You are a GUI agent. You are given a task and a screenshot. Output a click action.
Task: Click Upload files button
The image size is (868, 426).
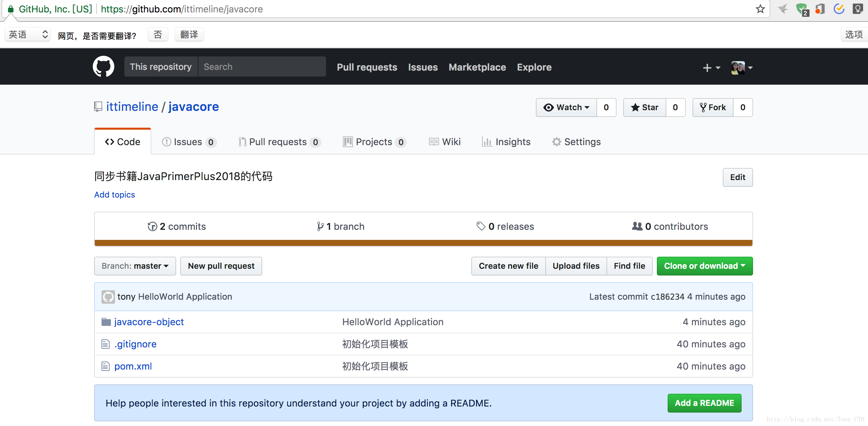(576, 266)
